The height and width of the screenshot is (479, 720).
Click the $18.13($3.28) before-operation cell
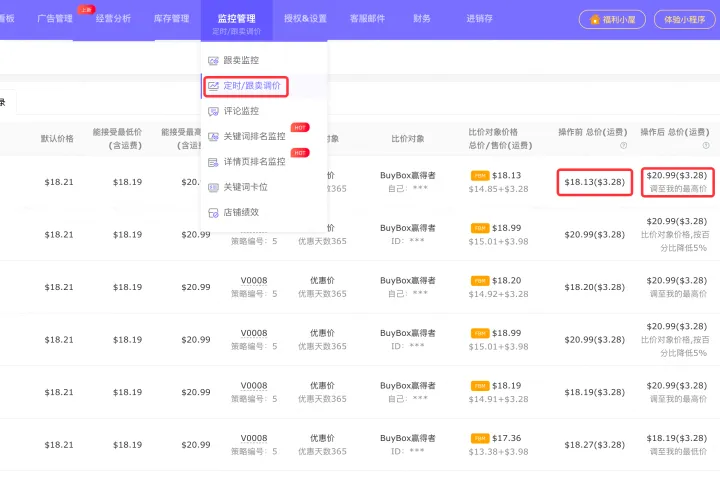[595, 182]
